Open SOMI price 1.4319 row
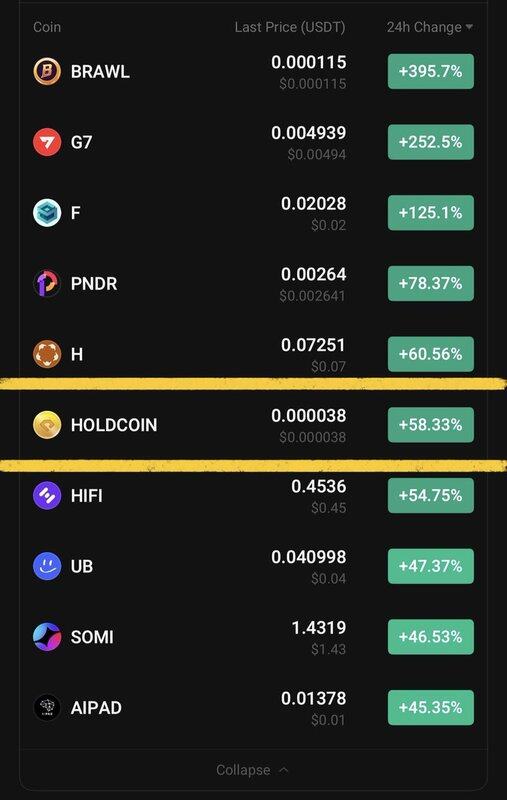 [254, 637]
